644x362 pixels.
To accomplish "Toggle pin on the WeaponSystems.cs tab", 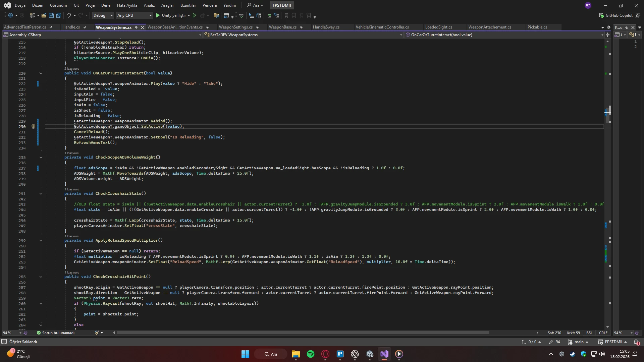I will pyautogui.click(x=136, y=27).
